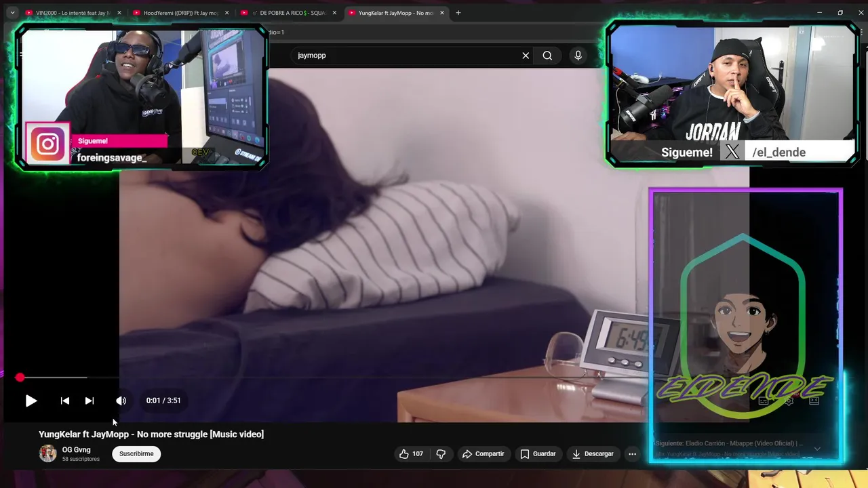Toggle theater mode on the player

point(814,401)
